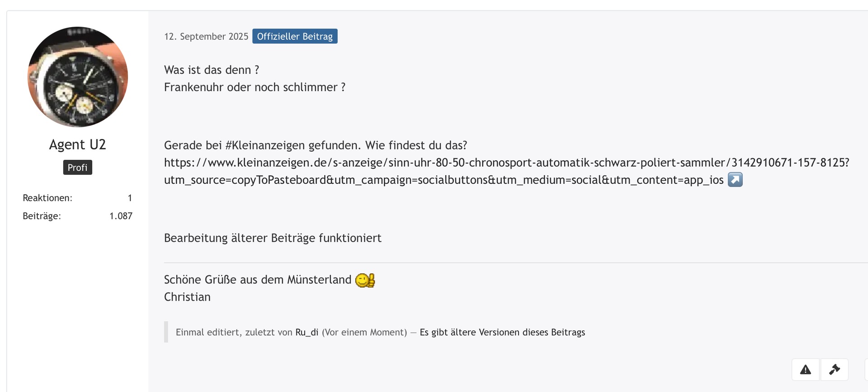Click the external link arrow icon
This screenshot has height=392, width=868.
pos(735,180)
